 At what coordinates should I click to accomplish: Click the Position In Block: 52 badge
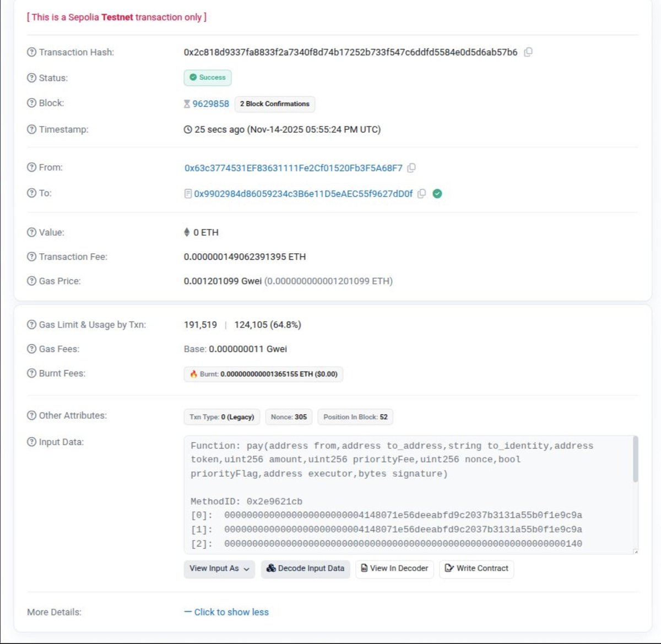[355, 417]
